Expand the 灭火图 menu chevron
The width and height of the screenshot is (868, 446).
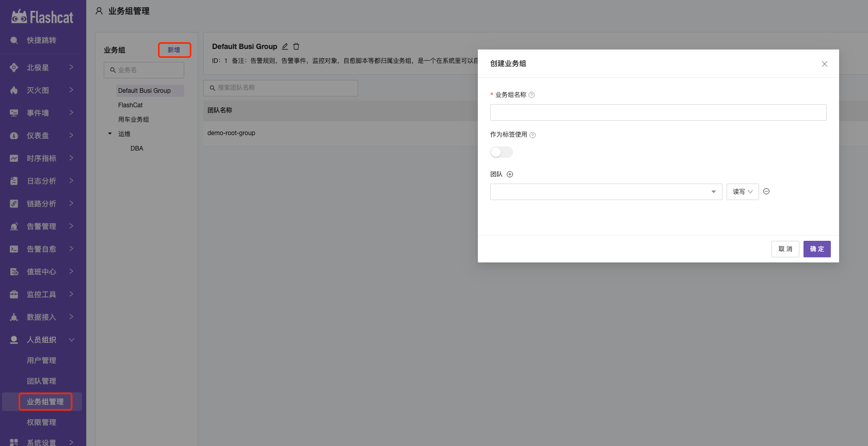71,90
